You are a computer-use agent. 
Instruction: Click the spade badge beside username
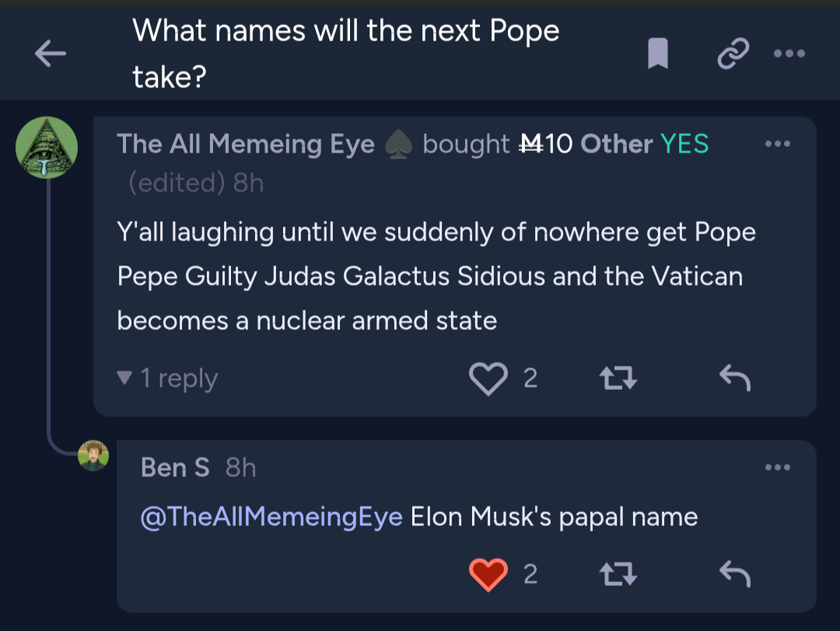point(398,145)
